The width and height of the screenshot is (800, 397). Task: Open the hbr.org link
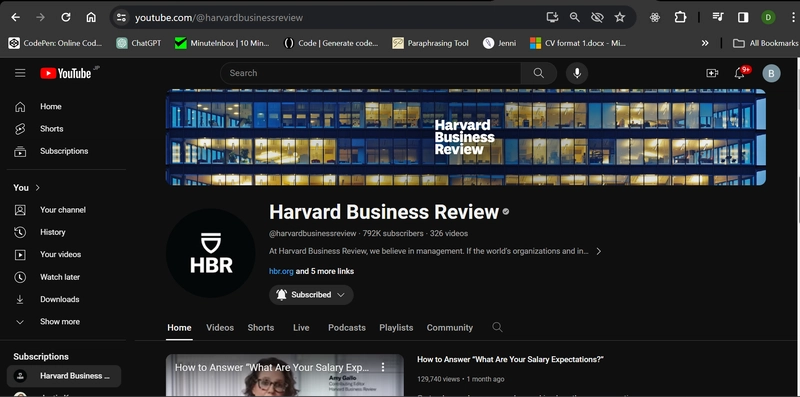281,271
